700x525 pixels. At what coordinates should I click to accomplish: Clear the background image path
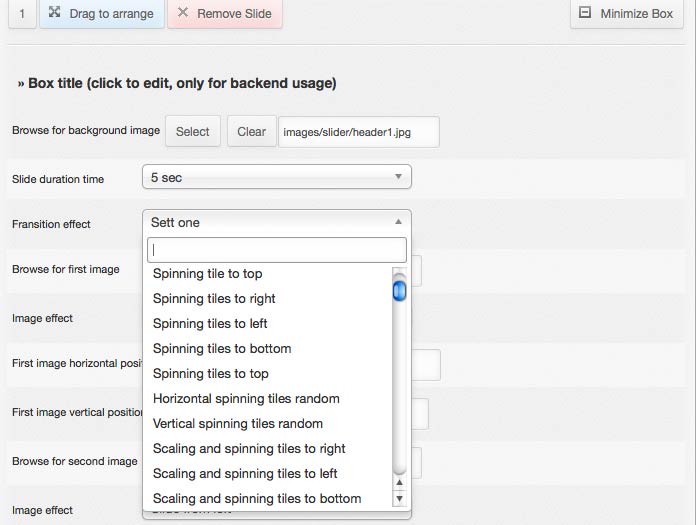(251, 131)
